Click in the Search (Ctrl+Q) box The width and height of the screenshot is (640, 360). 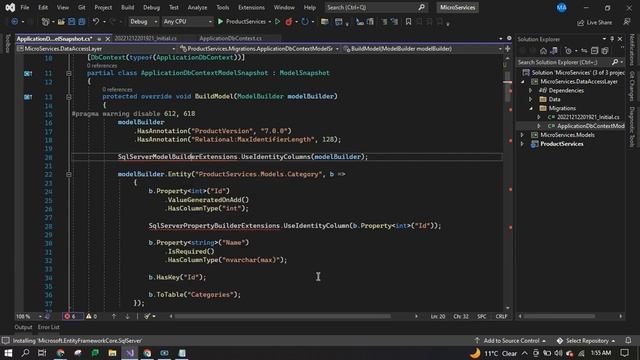(376, 7)
